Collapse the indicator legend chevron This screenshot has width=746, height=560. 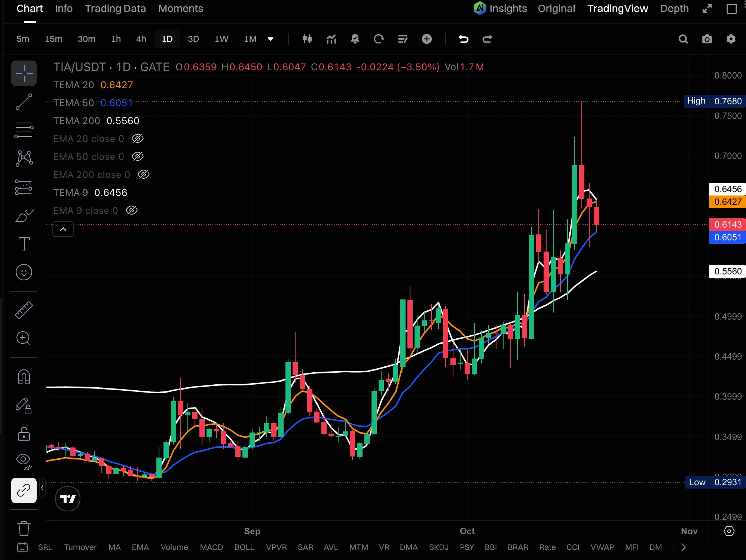[63, 229]
